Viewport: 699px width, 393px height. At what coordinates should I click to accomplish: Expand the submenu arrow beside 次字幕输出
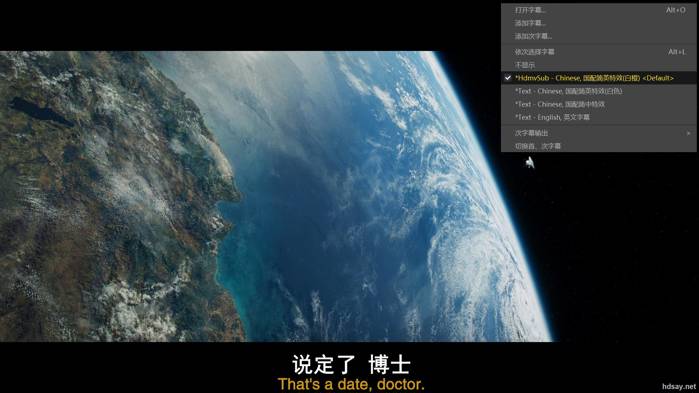pyautogui.click(x=688, y=133)
